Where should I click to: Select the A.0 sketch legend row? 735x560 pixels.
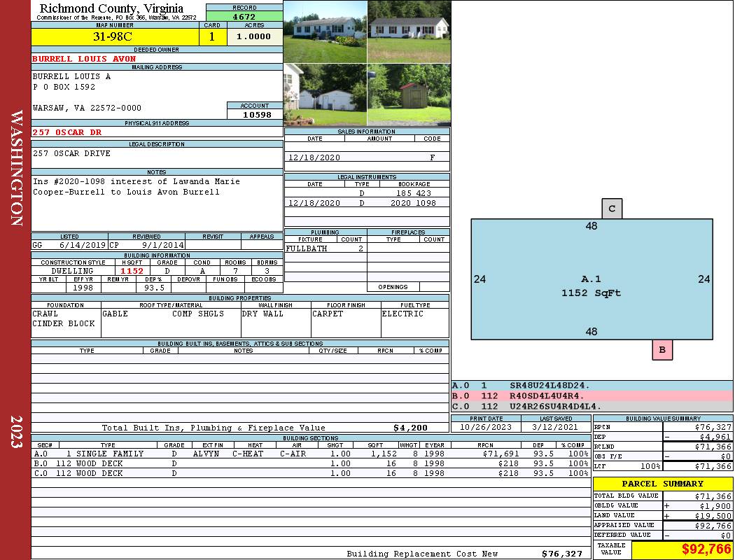click(x=591, y=386)
